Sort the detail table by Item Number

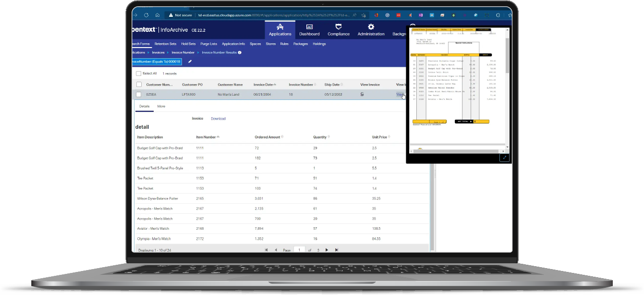(218, 137)
